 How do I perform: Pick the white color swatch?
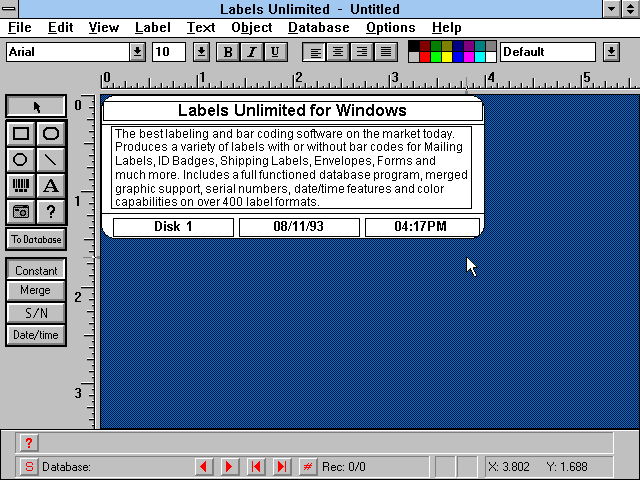491,57
